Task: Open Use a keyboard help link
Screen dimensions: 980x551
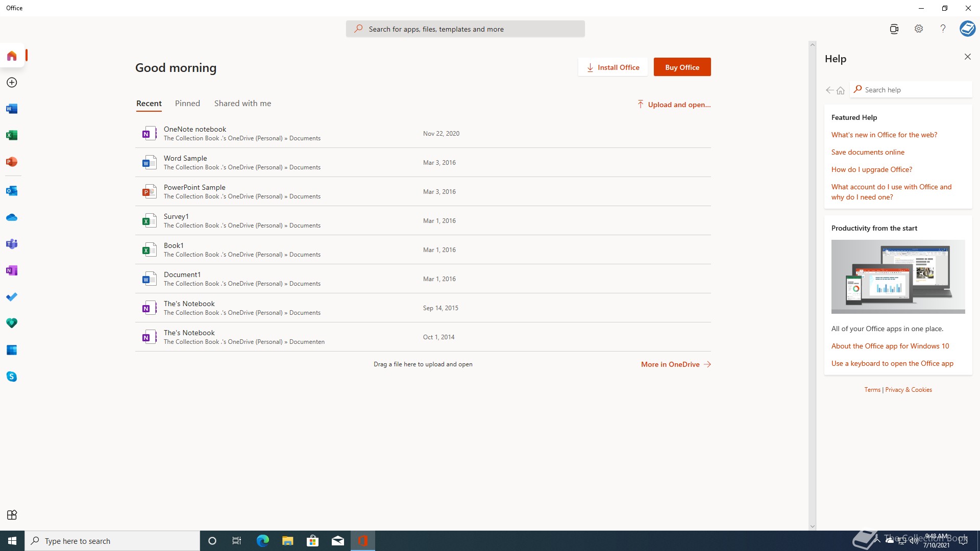Action: [x=892, y=363]
